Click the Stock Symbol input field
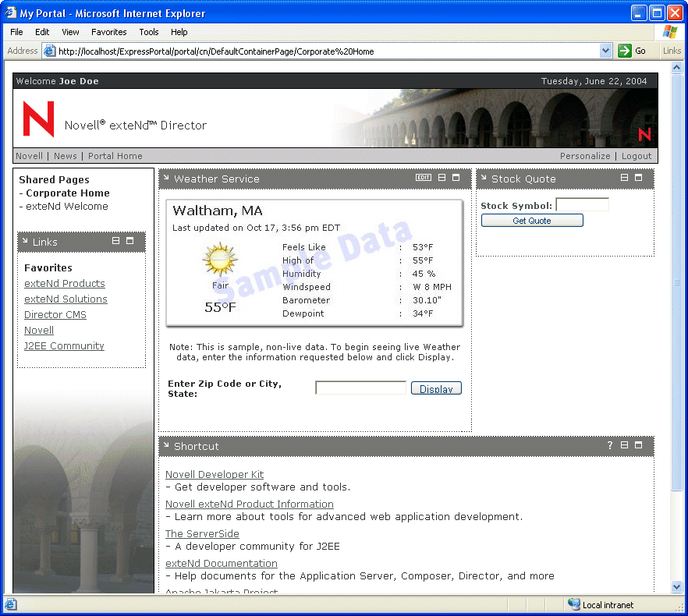688x616 pixels. click(x=582, y=204)
